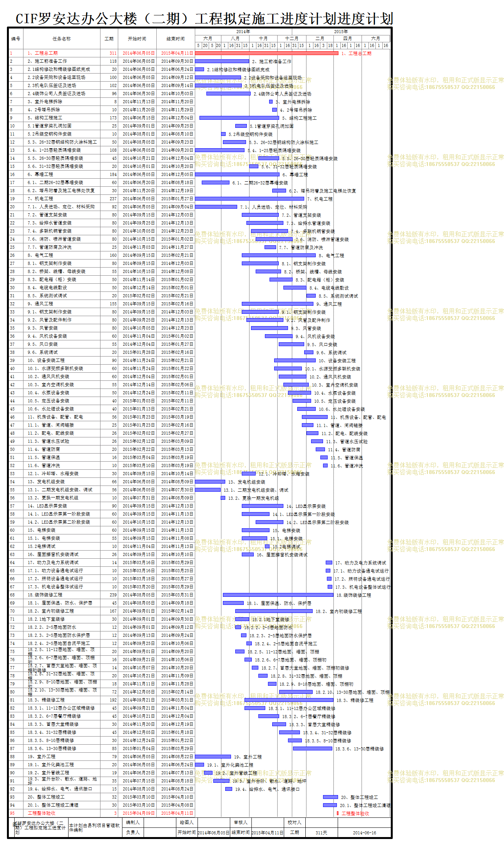Select the footer 311天 duration value
Image resolution: width=504 pixels, height=849 pixels.
[x=321, y=832]
